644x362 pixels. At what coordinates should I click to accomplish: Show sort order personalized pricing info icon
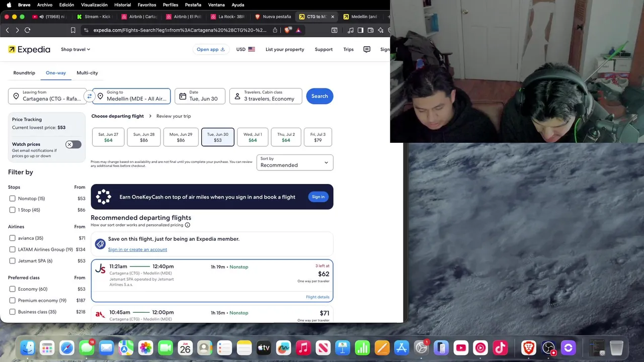[x=187, y=225]
